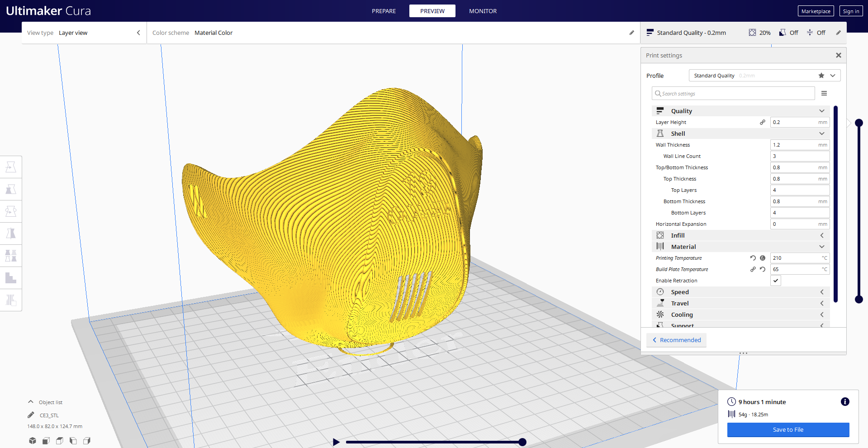Go back to Recommended settings
Image resolution: width=868 pixels, height=448 pixels.
click(677, 340)
